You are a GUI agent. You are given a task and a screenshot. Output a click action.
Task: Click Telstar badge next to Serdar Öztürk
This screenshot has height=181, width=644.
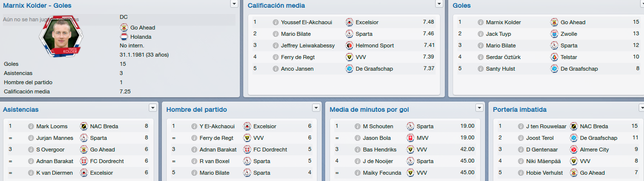(554, 57)
